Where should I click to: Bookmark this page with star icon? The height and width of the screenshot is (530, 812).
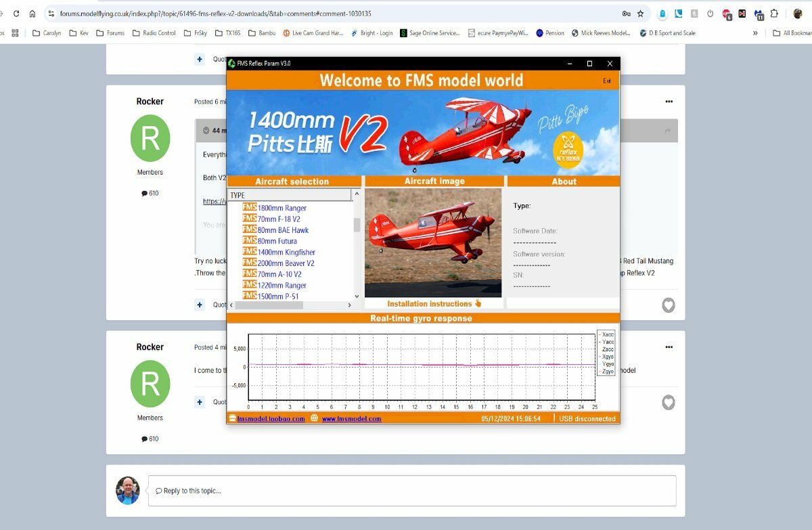[640, 14]
